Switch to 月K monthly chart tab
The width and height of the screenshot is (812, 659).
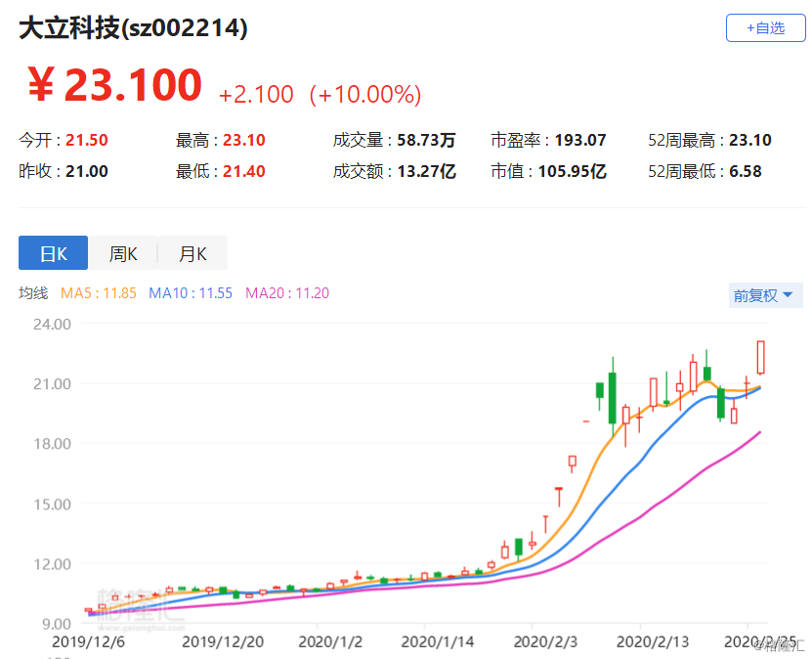[x=192, y=253]
